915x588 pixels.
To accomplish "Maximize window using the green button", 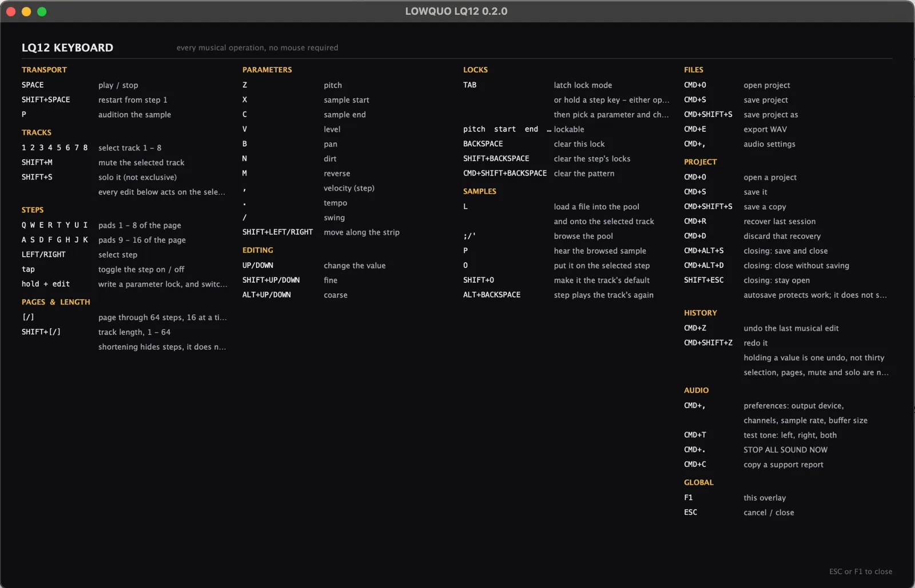I will 42,11.
